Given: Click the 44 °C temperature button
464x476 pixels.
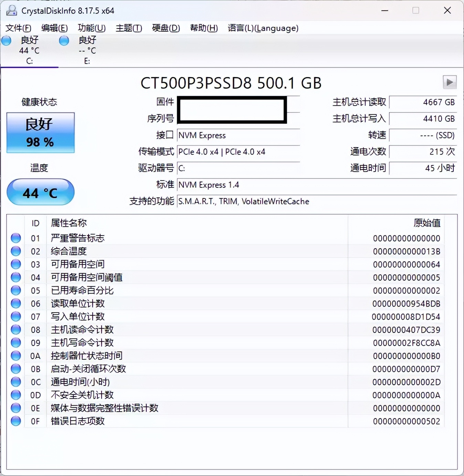Looking at the screenshot, I should tap(40, 193).
